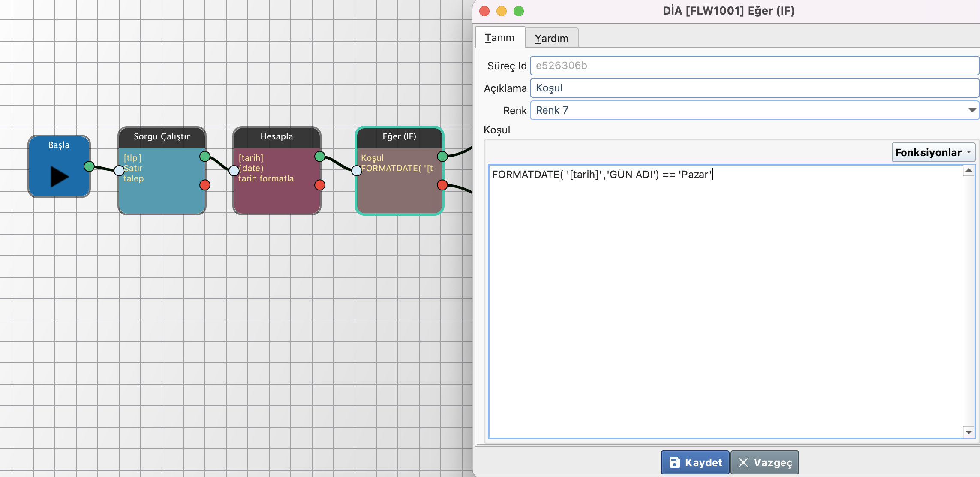Screen dimensions: 980x477
Task: Click green output port of Başla node
Action: coord(89,166)
